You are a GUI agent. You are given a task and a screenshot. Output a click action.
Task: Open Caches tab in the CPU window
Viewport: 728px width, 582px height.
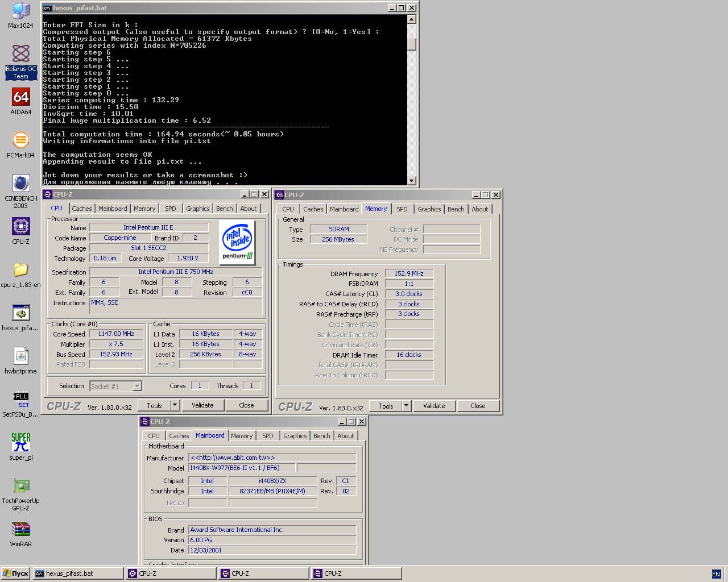82,209
